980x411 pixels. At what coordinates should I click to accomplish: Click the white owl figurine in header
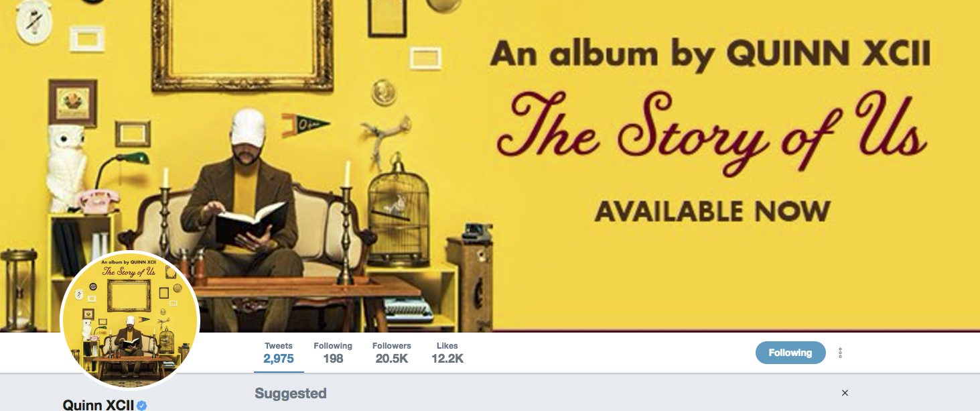coord(66,166)
